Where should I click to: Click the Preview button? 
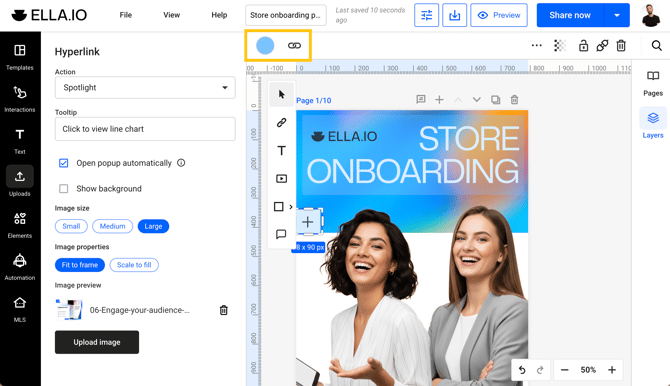coord(499,15)
